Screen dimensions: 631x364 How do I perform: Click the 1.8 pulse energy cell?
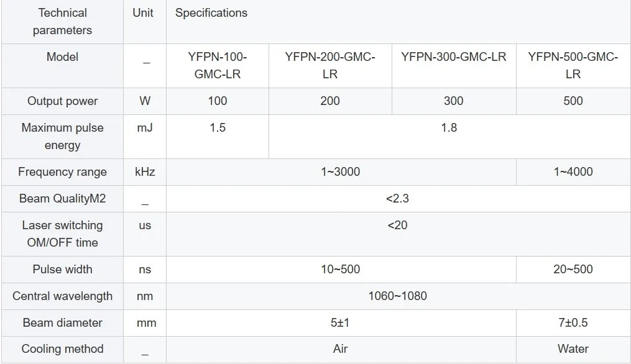(x=449, y=137)
